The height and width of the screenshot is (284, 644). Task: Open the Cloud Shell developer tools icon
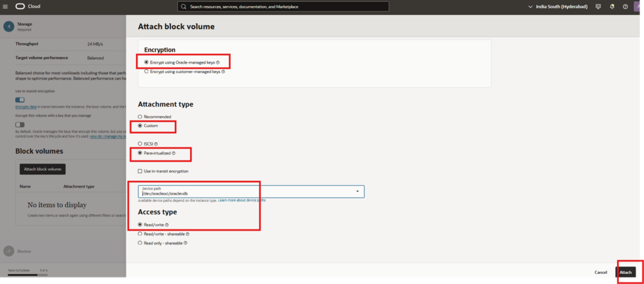(599, 6)
